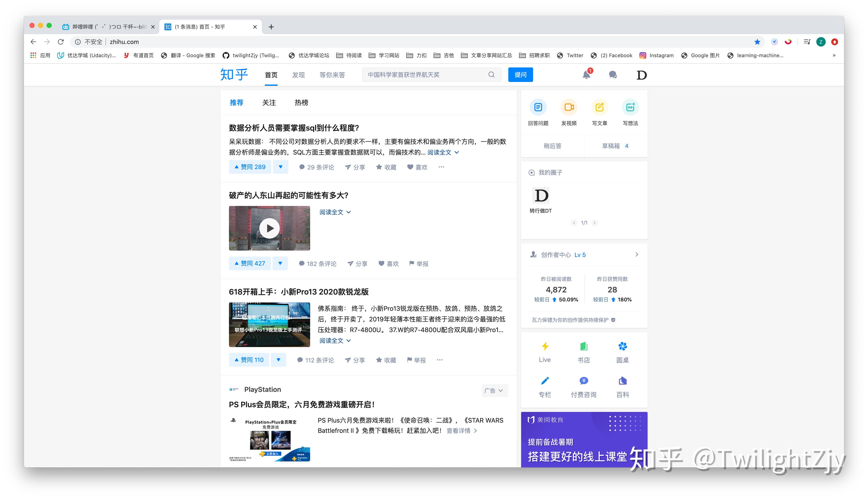Click the blue 提问 button
This screenshot has height=499, width=868.
[x=520, y=75]
